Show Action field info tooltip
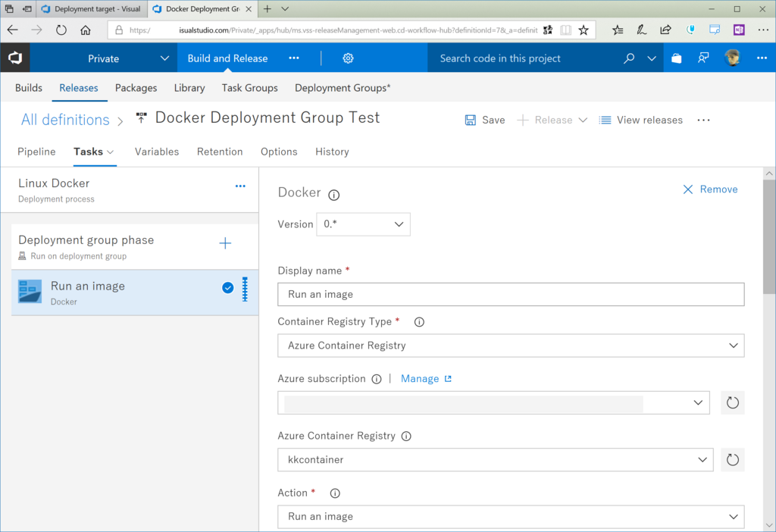Image resolution: width=776 pixels, height=532 pixels. click(x=335, y=493)
